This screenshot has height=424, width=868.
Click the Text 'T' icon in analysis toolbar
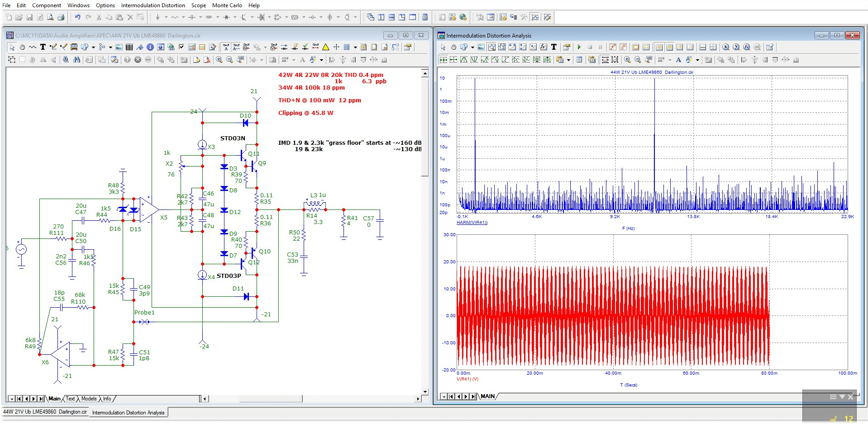pyautogui.click(x=554, y=47)
